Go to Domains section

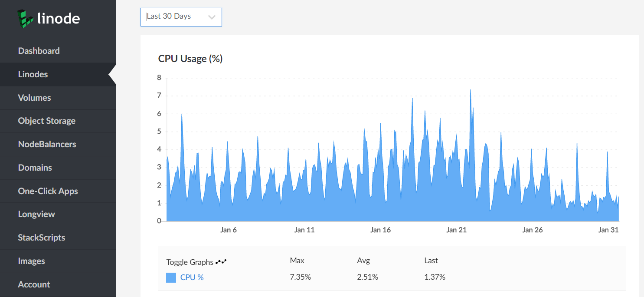(35, 168)
